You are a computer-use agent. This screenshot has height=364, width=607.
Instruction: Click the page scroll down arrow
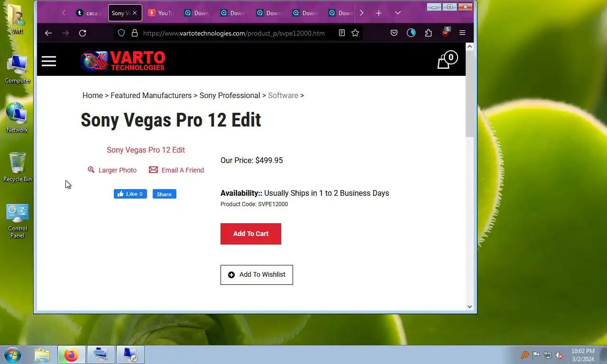coord(469,306)
